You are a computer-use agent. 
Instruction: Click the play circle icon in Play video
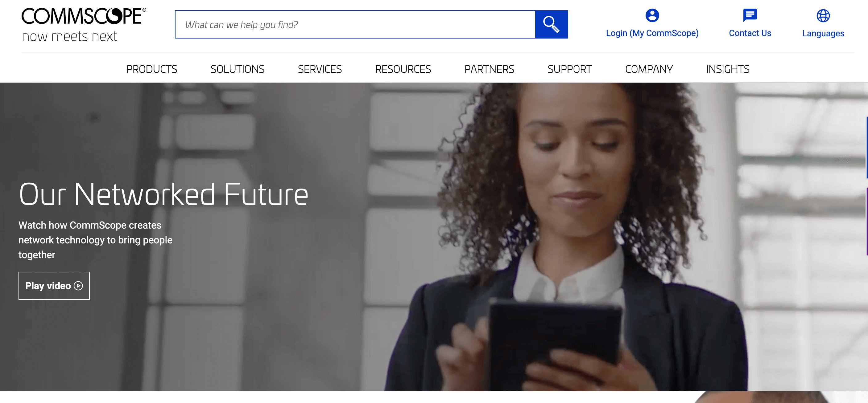click(x=78, y=286)
